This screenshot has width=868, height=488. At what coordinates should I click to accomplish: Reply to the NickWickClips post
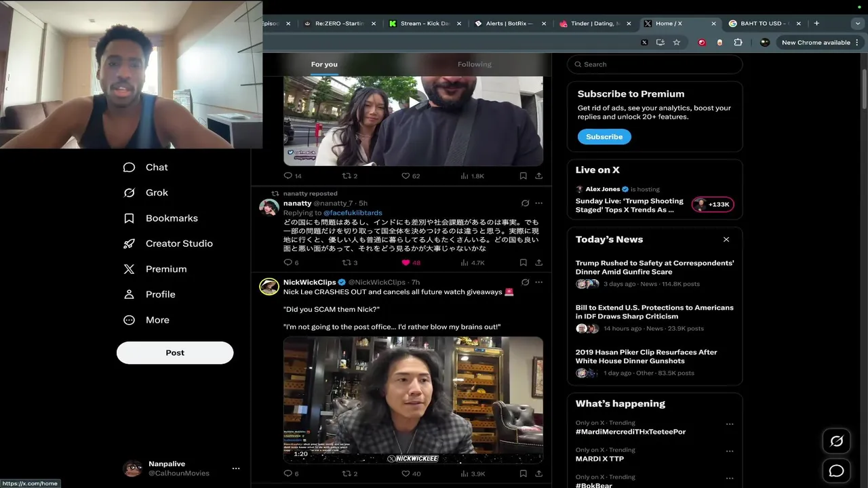point(291,474)
